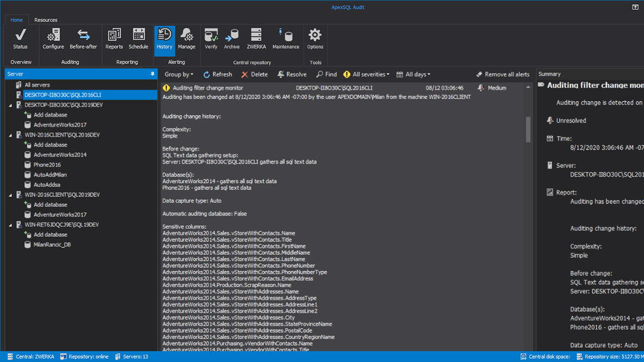Open Find in alerts

pos(326,74)
